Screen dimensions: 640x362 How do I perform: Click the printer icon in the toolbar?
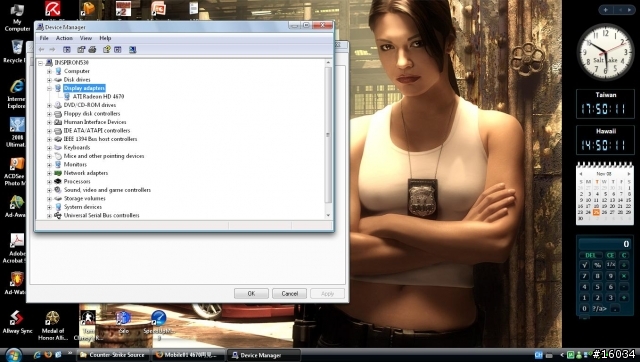pos(92,50)
